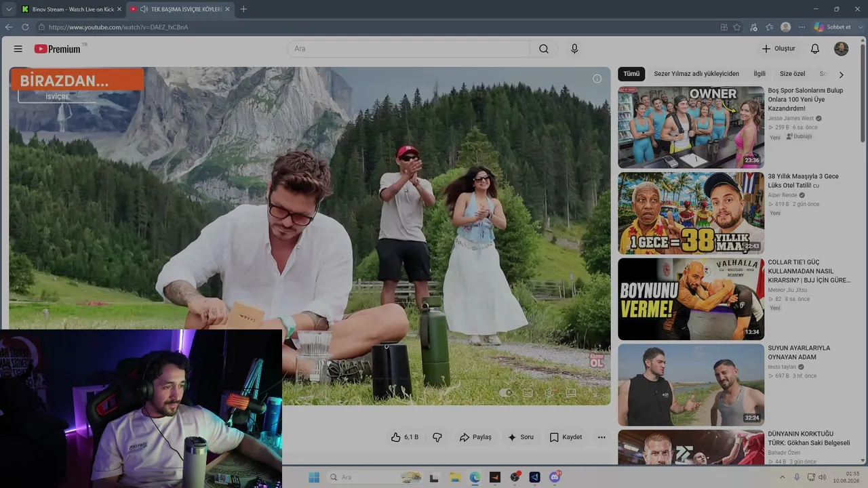This screenshot has height=488, width=868.
Task: Mute the playing tab via speaker icon
Action: pos(144,9)
